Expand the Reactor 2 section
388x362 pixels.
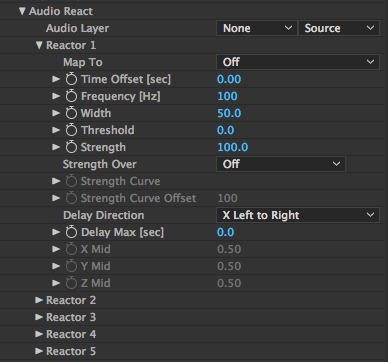click(39, 300)
